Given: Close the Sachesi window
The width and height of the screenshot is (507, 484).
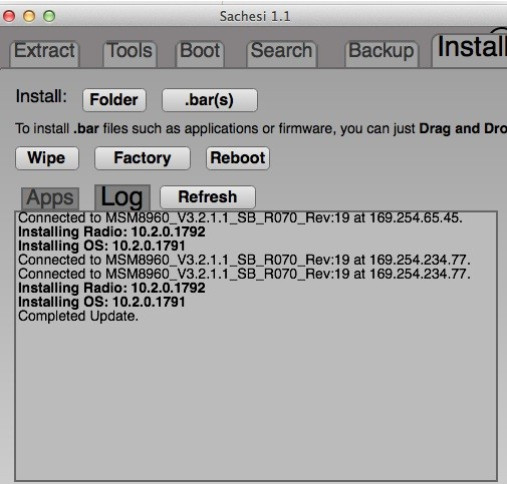Looking at the screenshot, I should (x=9, y=16).
